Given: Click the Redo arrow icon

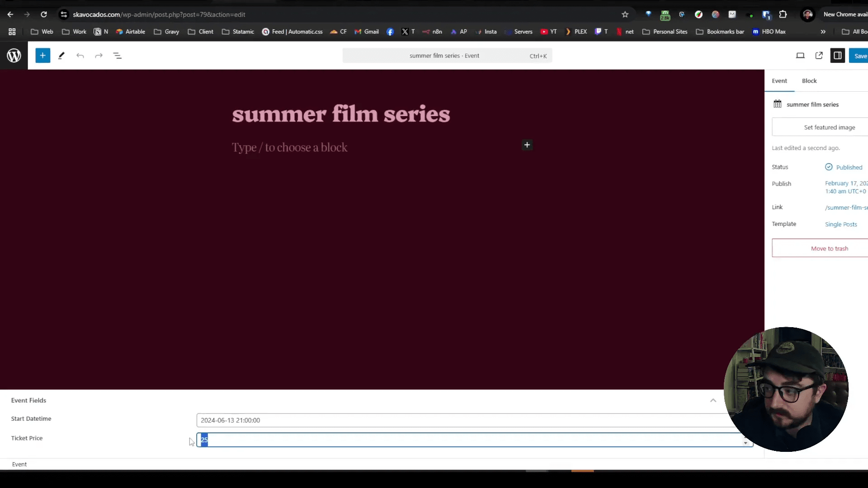Looking at the screenshot, I should coord(99,55).
